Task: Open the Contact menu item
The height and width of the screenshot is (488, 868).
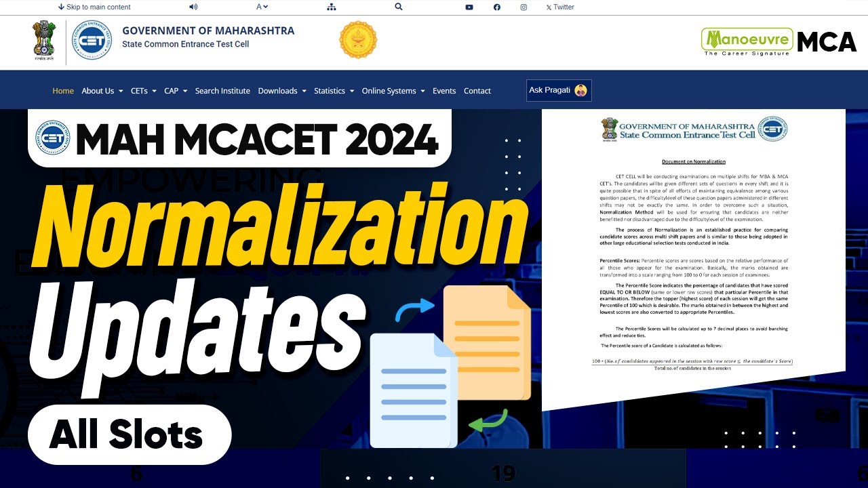Action: [477, 91]
